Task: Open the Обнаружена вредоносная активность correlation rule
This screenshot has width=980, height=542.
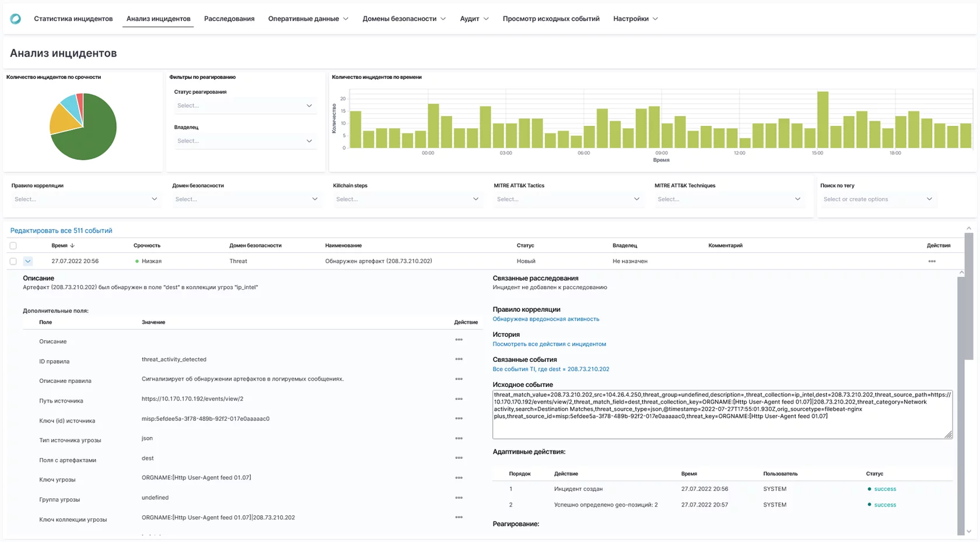Action: click(546, 319)
